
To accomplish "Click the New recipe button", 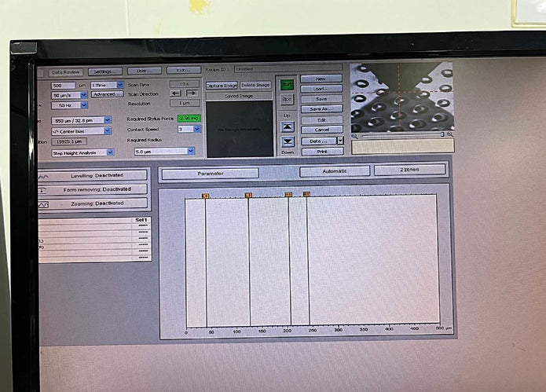I will point(321,79).
